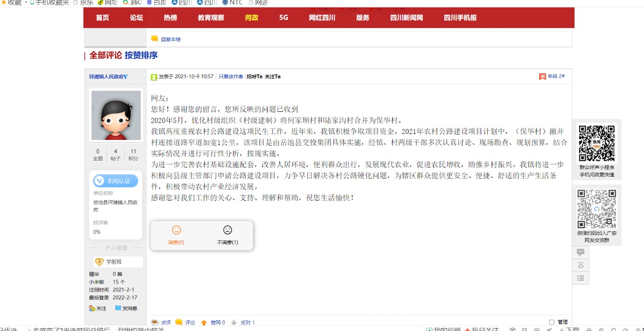Screen dimensions: 644x331
Task: Open 网红四川 in the navigation bar
Action: click(322, 18)
